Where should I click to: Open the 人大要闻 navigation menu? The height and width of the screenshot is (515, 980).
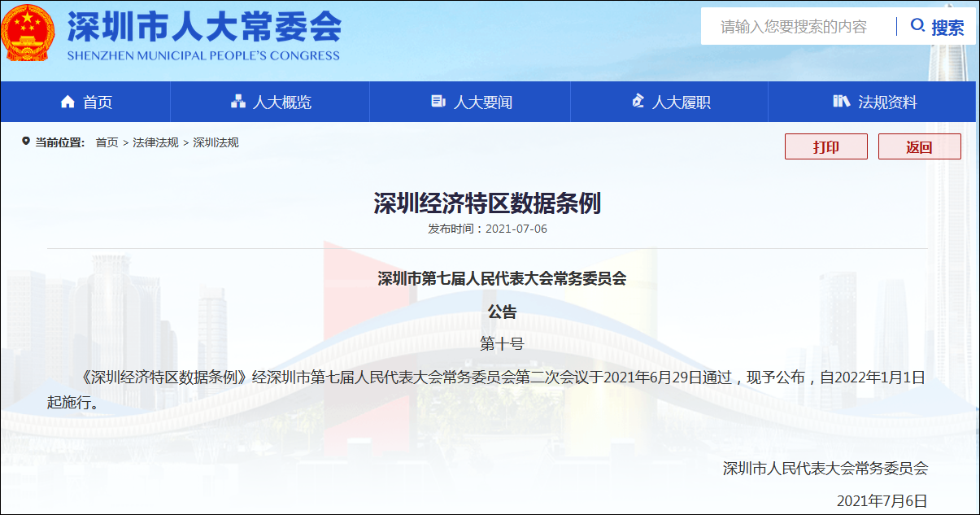pyautogui.click(x=470, y=102)
